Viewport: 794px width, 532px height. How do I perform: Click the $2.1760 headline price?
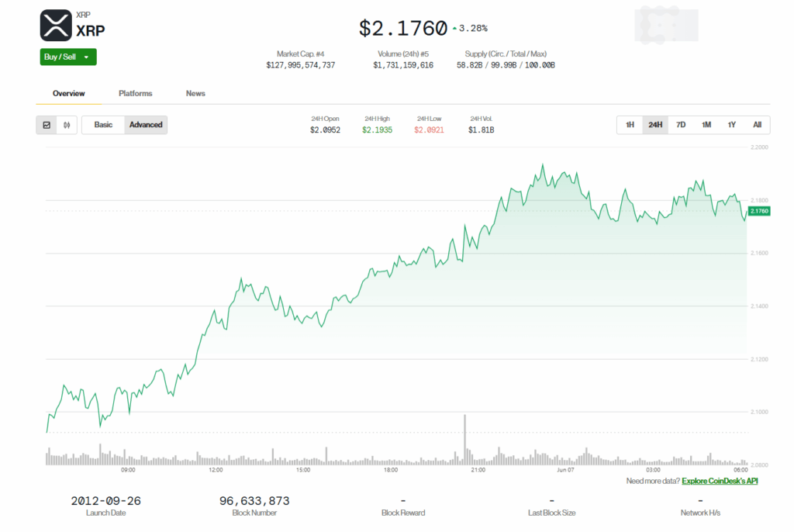403,29
